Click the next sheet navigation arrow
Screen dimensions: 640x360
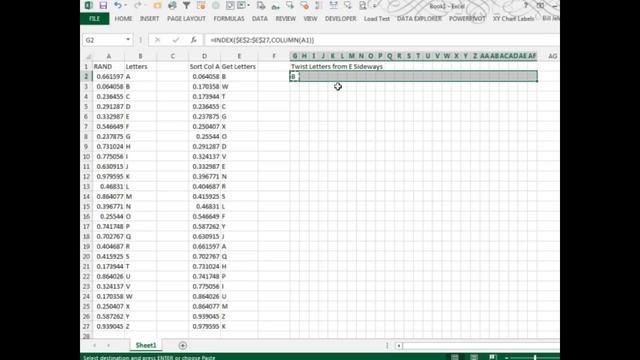[x=108, y=346]
